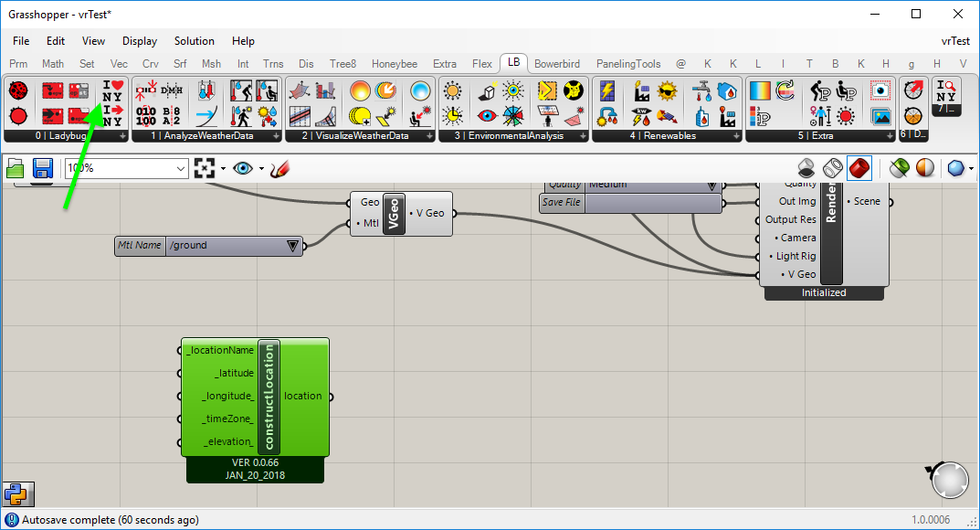Click the sun with sunglasses icon
Viewport: 980px width, 530px height.
pos(667,90)
